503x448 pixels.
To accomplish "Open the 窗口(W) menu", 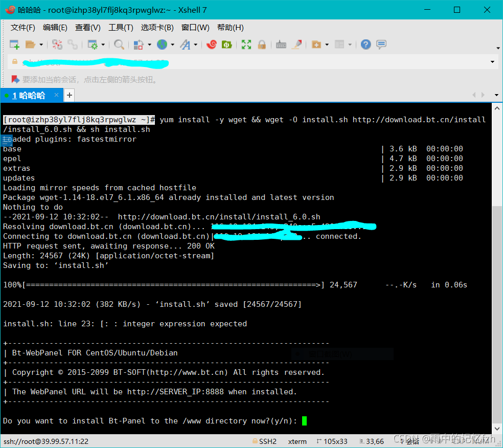I will tap(195, 28).
